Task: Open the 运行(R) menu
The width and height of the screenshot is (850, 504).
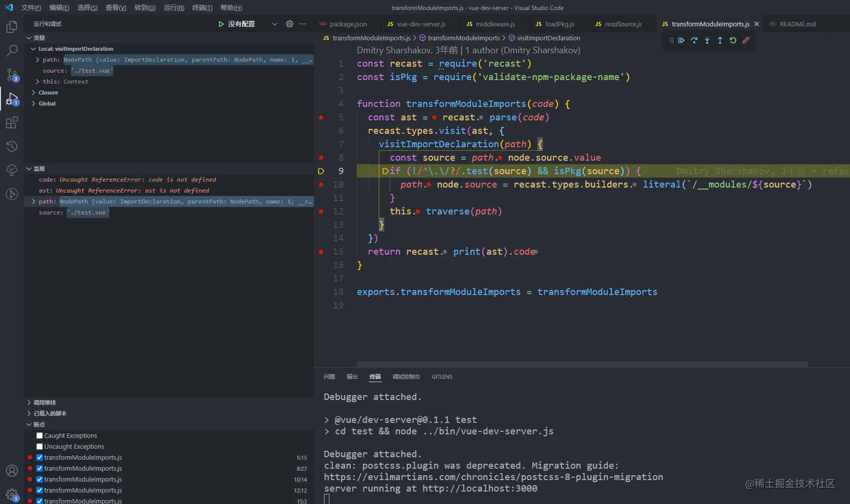Action: 174,8
